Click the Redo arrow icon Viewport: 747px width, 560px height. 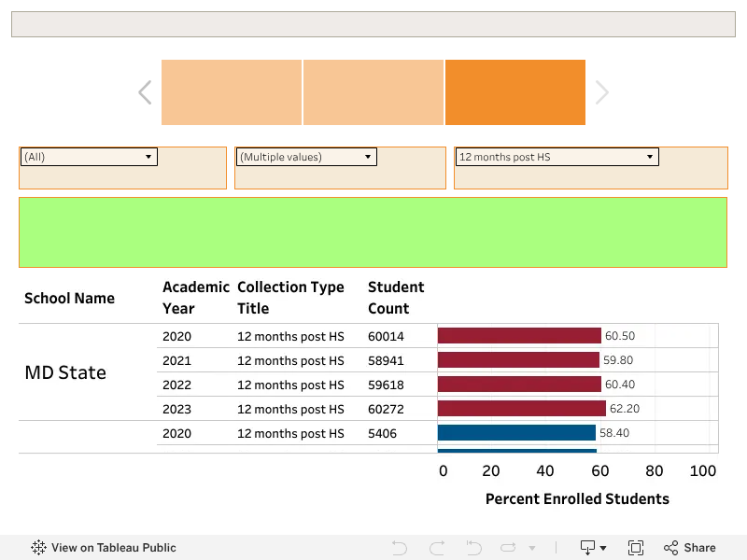[x=437, y=548]
